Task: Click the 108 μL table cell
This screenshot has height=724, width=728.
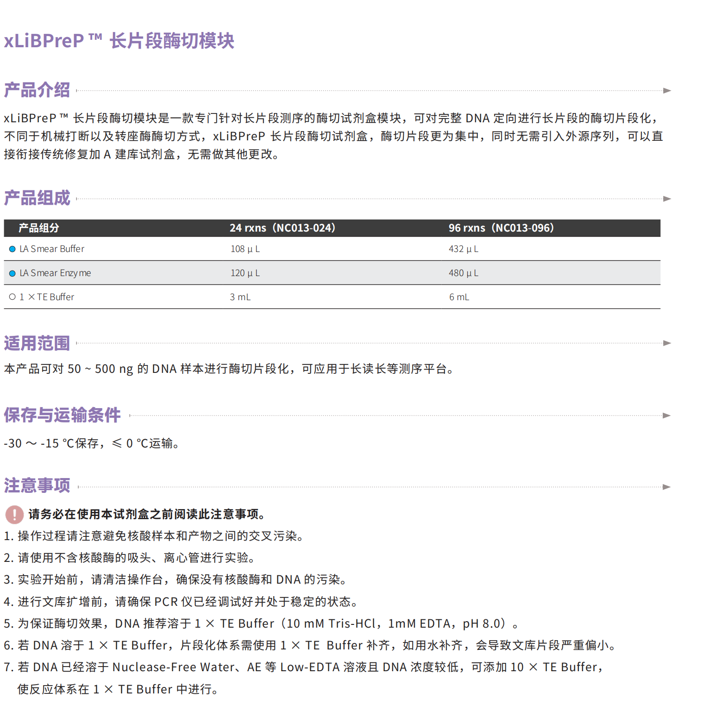Action: tap(245, 249)
